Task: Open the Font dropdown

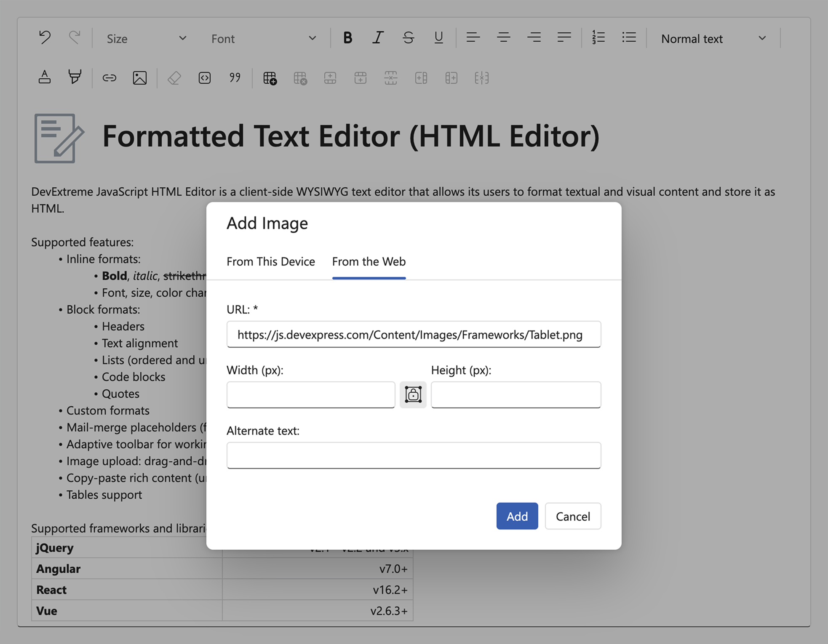Action: pyautogui.click(x=261, y=38)
